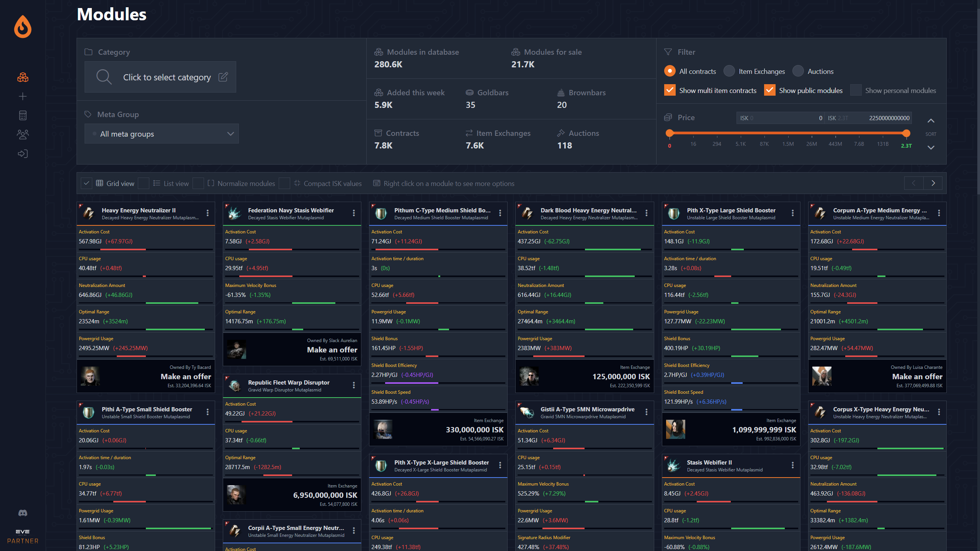This screenshot has height=551, width=980.
Task: Click the EVE Partner logo
Action: click(x=23, y=536)
